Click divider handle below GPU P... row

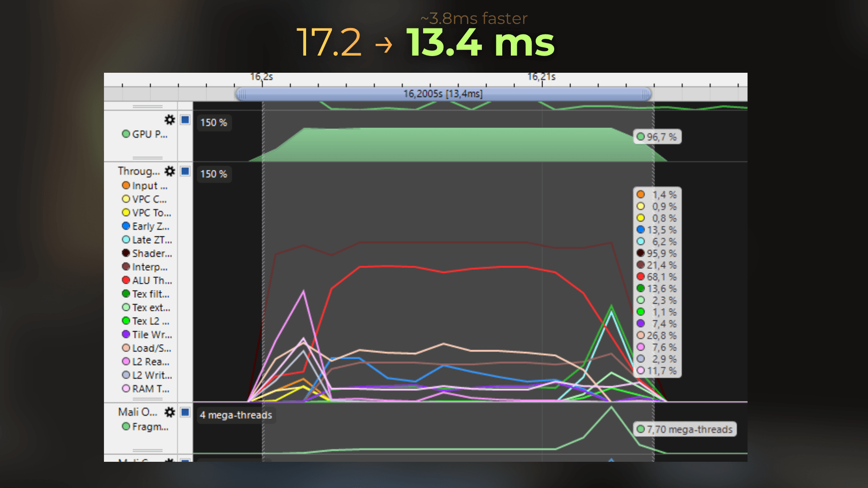click(x=147, y=158)
